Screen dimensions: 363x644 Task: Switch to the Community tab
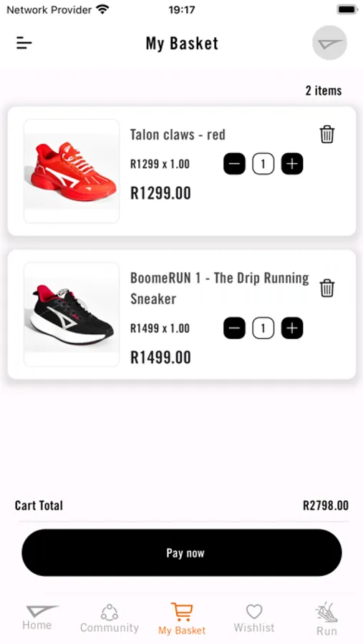(x=110, y=618)
